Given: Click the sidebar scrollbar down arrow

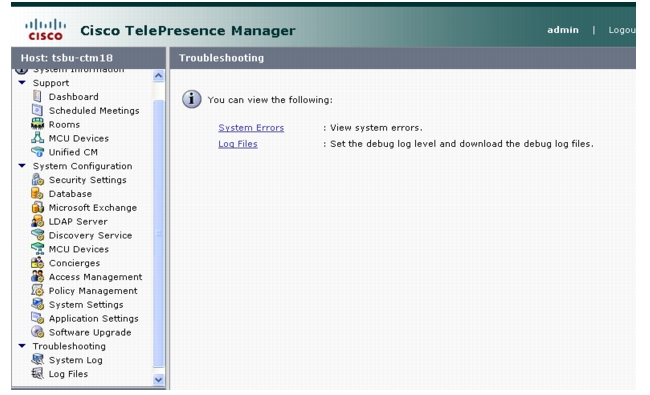Looking at the screenshot, I should [158, 379].
